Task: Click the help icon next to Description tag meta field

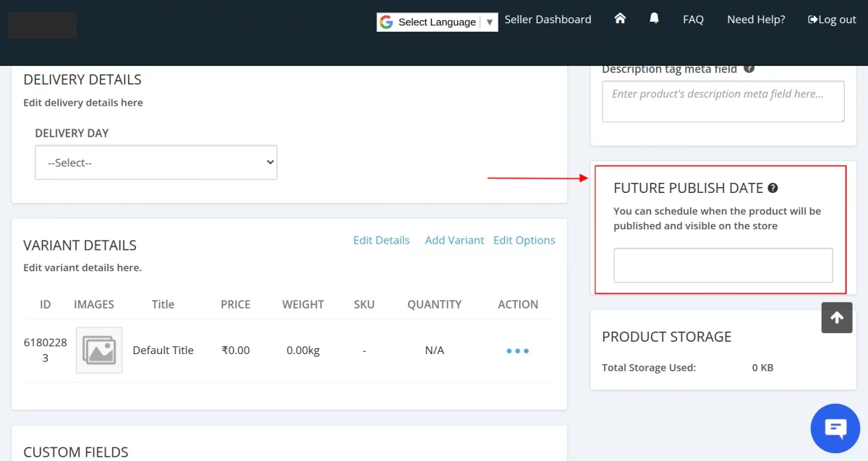Action: click(x=749, y=68)
